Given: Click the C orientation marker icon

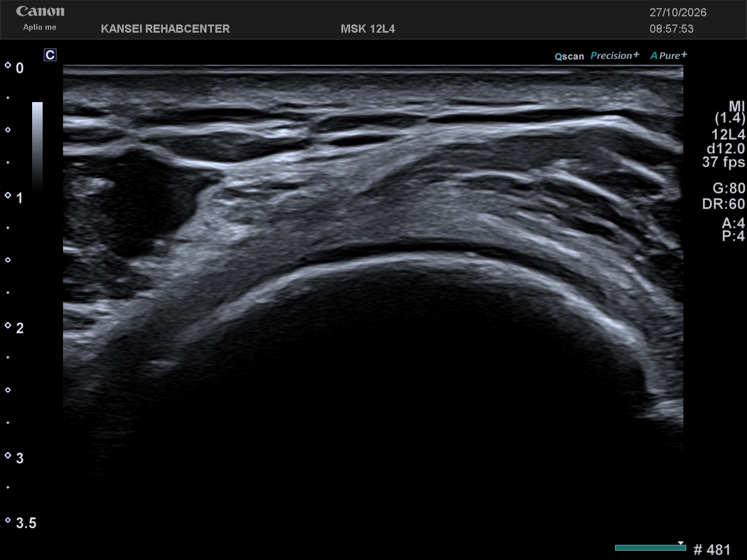Looking at the screenshot, I should pos(50,55).
